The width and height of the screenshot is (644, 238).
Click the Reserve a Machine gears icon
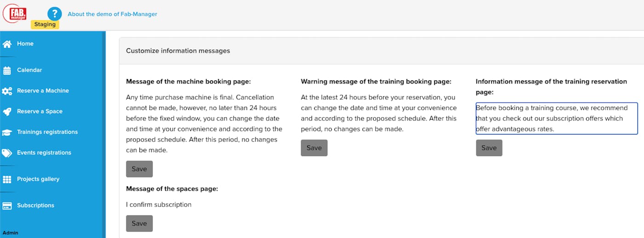pyautogui.click(x=7, y=91)
